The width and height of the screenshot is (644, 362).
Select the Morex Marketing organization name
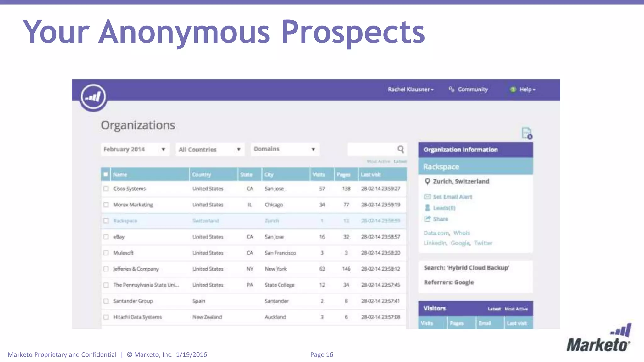coord(133,205)
